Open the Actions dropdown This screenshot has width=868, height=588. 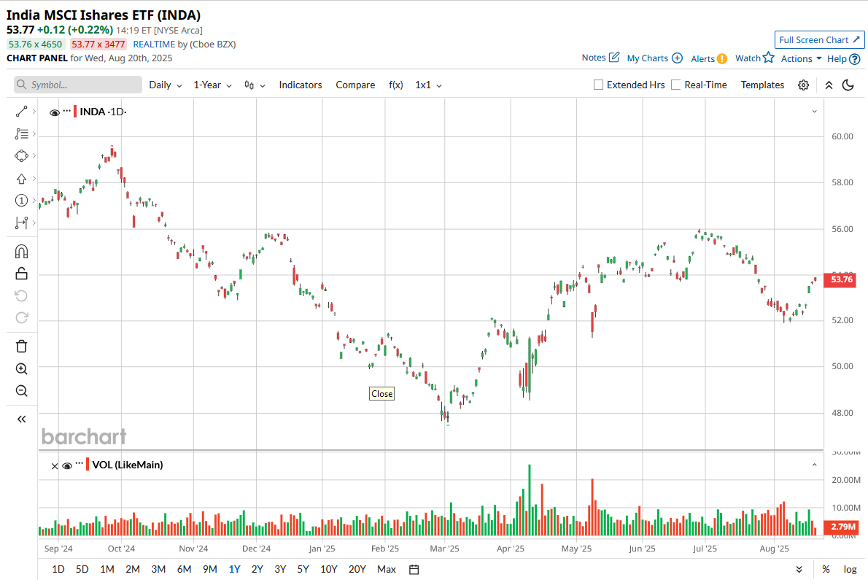[801, 58]
